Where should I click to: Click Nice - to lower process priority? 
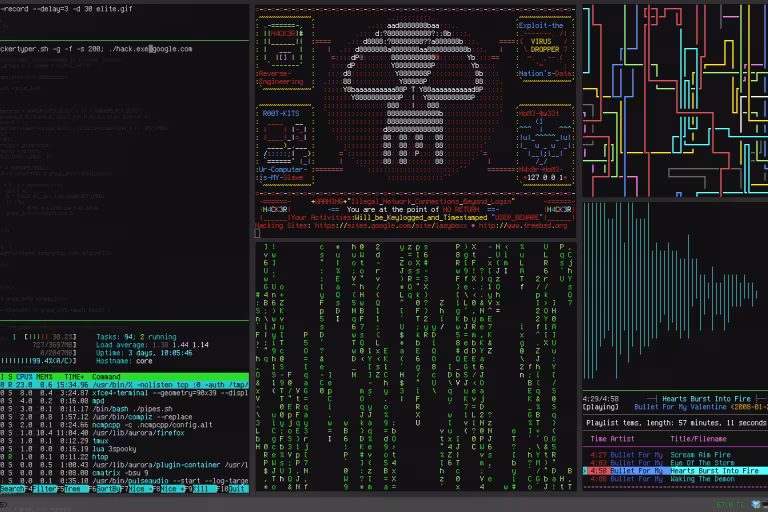tap(142, 489)
